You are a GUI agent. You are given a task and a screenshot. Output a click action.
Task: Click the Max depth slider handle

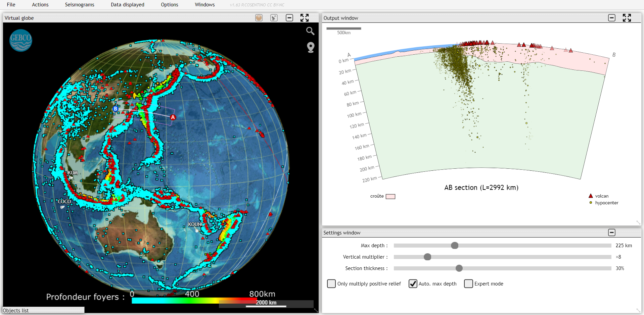[x=455, y=246]
